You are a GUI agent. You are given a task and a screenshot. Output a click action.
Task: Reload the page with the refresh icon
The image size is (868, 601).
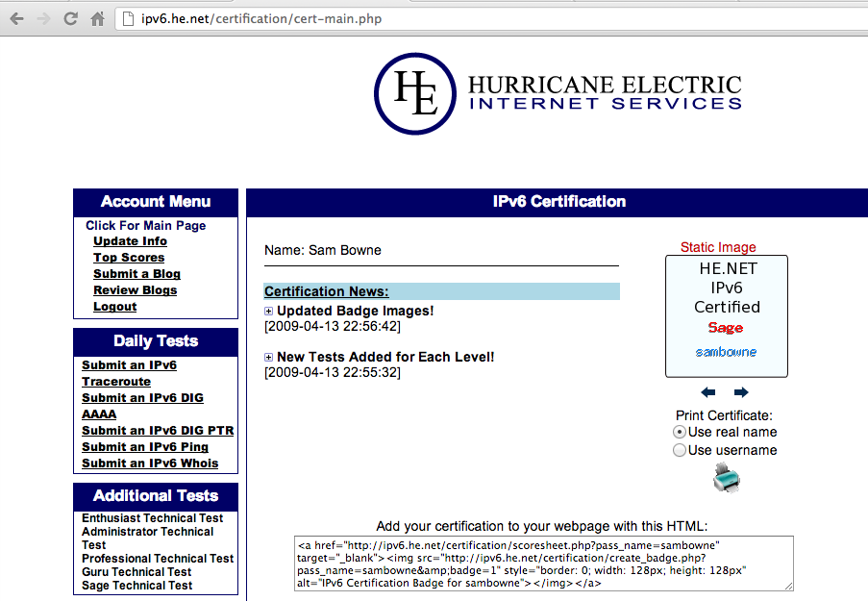(70, 19)
